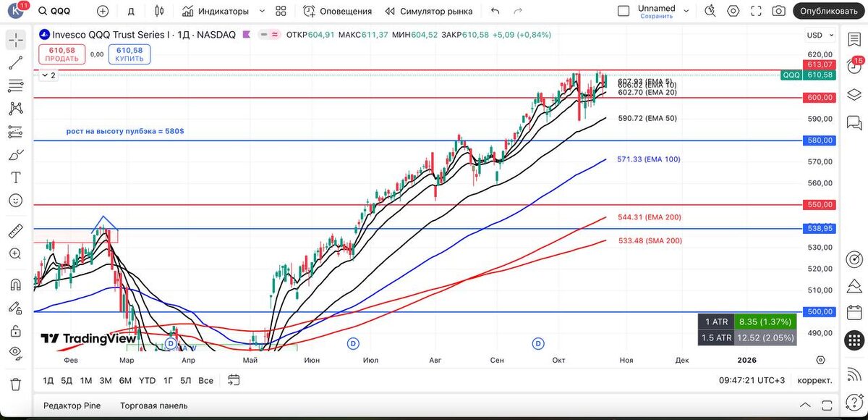Click the Опубликовать button
The width and height of the screenshot is (868, 420).
[x=828, y=11]
